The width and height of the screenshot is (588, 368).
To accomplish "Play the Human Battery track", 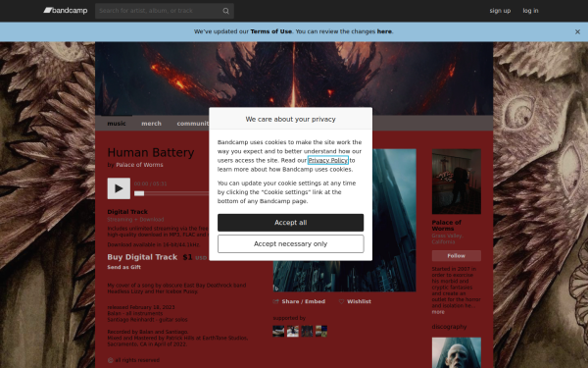I will pyautogui.click(x=119, y=188).
